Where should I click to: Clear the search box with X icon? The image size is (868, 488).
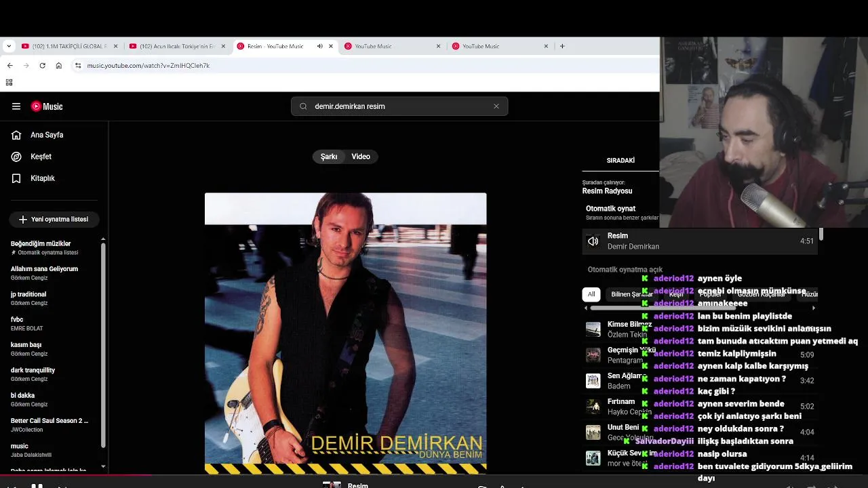(496, 106)
